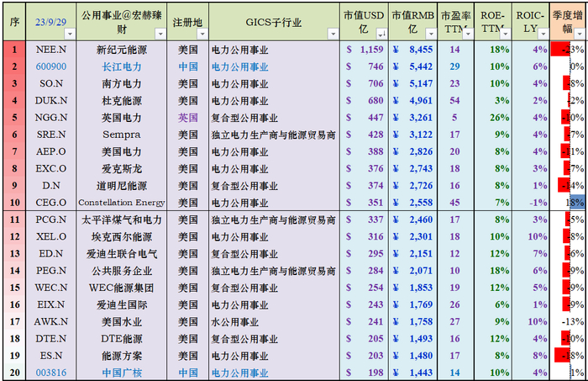Select market cap USD cell 1,159
Viewport: 588px width, 381px height.
click(364, 50)
